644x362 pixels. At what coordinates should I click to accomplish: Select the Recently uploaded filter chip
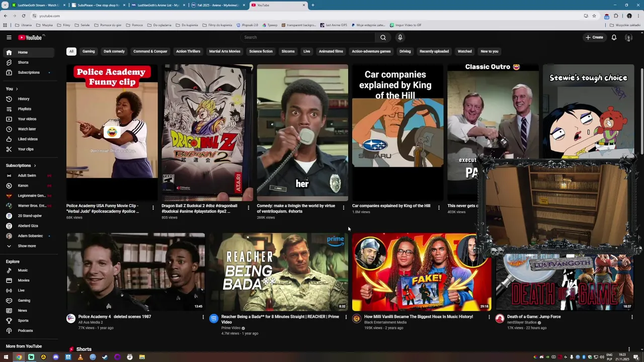pos(434,51)
